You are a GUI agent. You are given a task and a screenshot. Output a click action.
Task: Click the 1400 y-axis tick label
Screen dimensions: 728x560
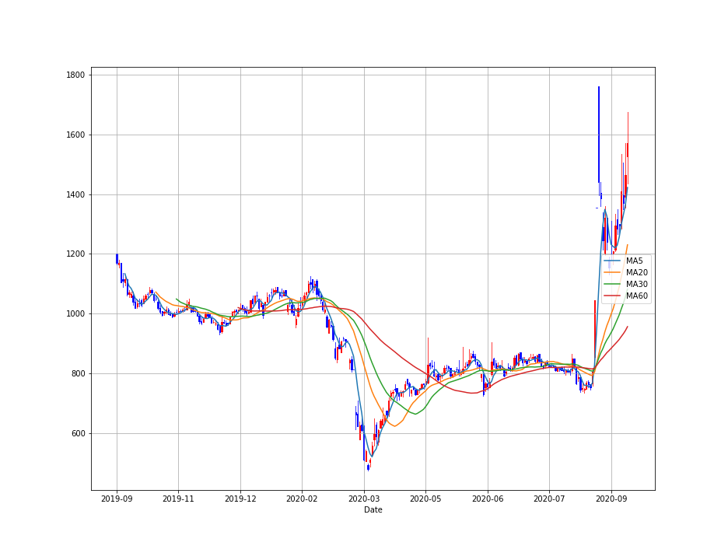click(x=75, y=194)
